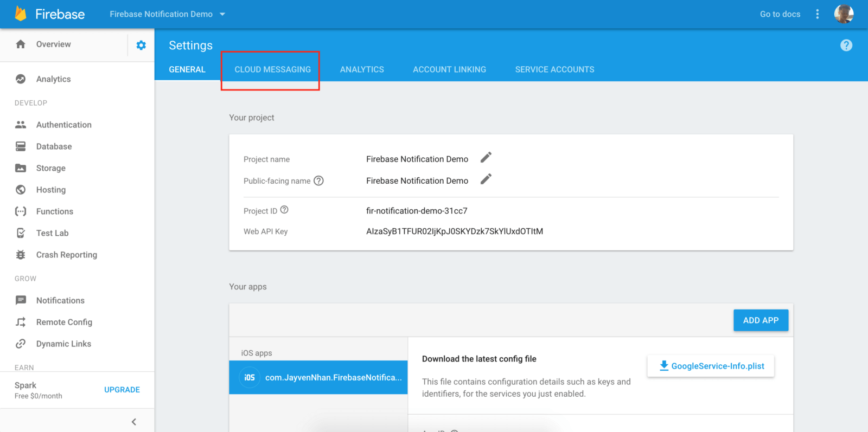Screen dimensions: 868x432
Task: Click the iOS apps section label
Action: (x=257, y=353)
